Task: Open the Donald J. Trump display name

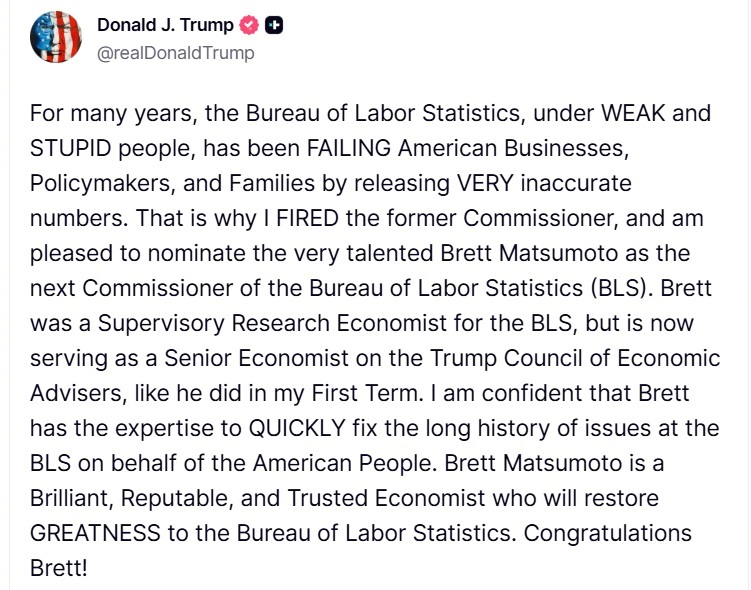Action: click(165, 25)
